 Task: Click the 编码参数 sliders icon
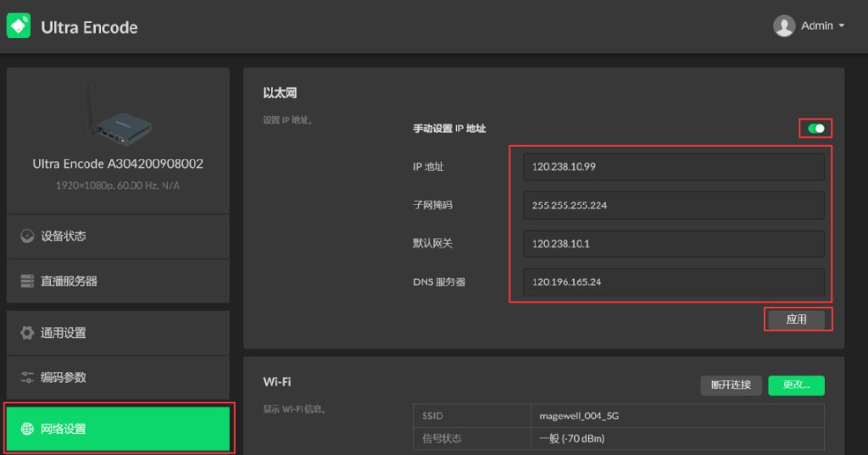[x=27, y=377]
